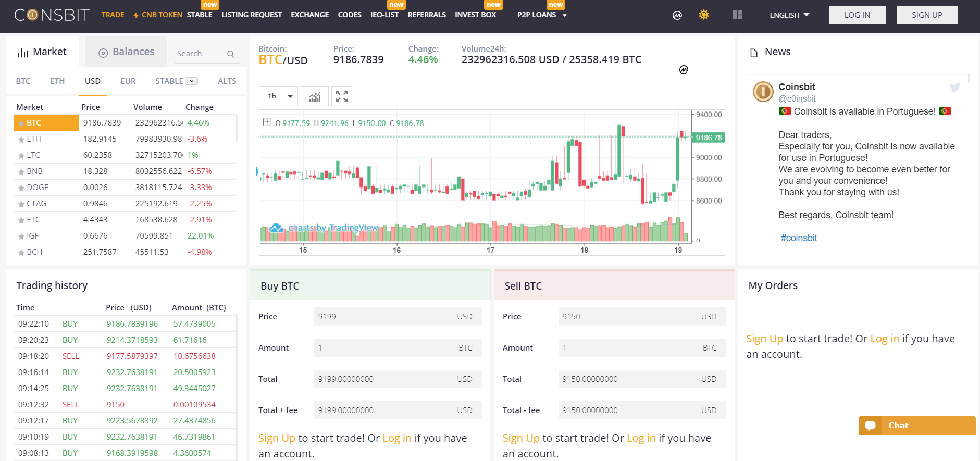Favorite ETH with its star icon
Screen dimensions: 980x461
pos(21,140)
